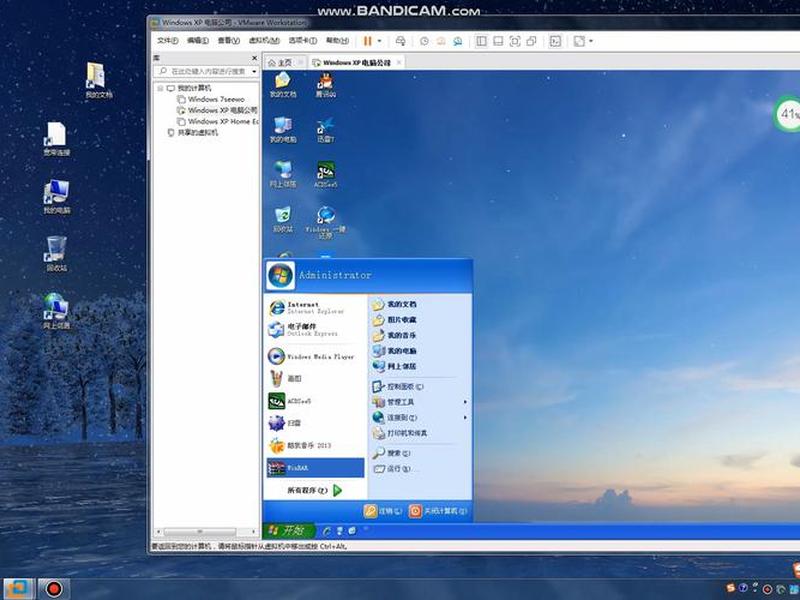Click the thumbnail bar view icon
This screenshot has width=800, height=600.
498,41
